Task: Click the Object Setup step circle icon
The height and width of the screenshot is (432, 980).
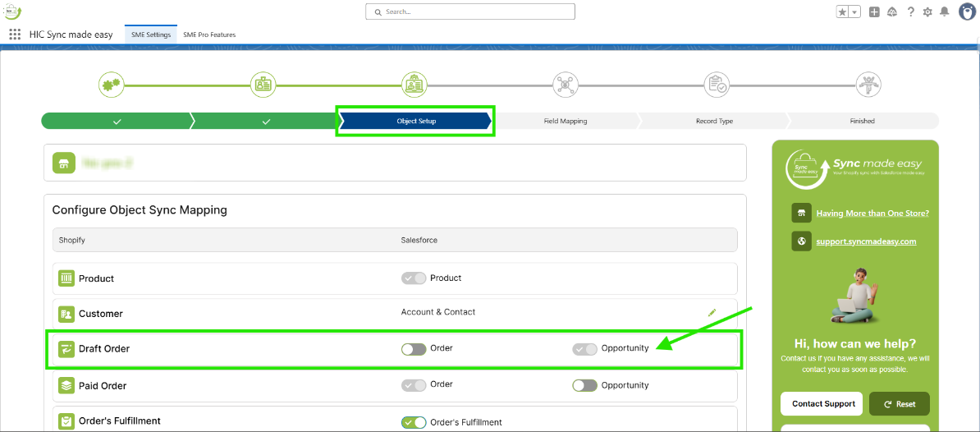Action: (414, 84)
